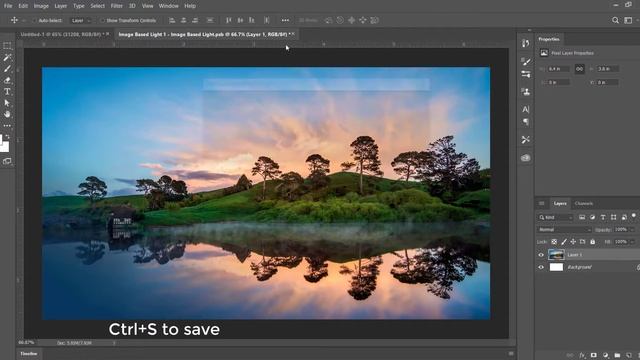Toggle lock image pixels brush icon
The width and height of the screenshot is (640, 360).
pos(564,242)
